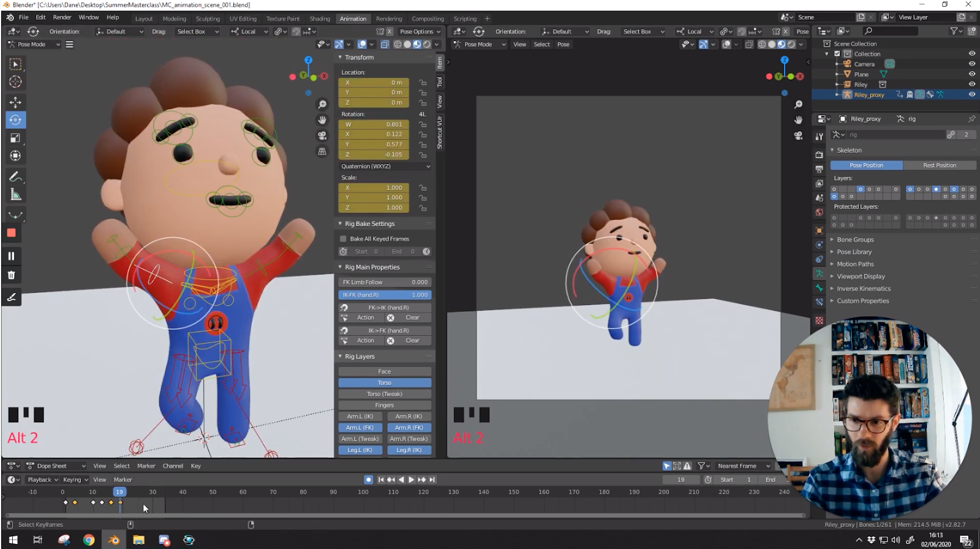Switch to the Modeling workspace tab

pos(174,19)
